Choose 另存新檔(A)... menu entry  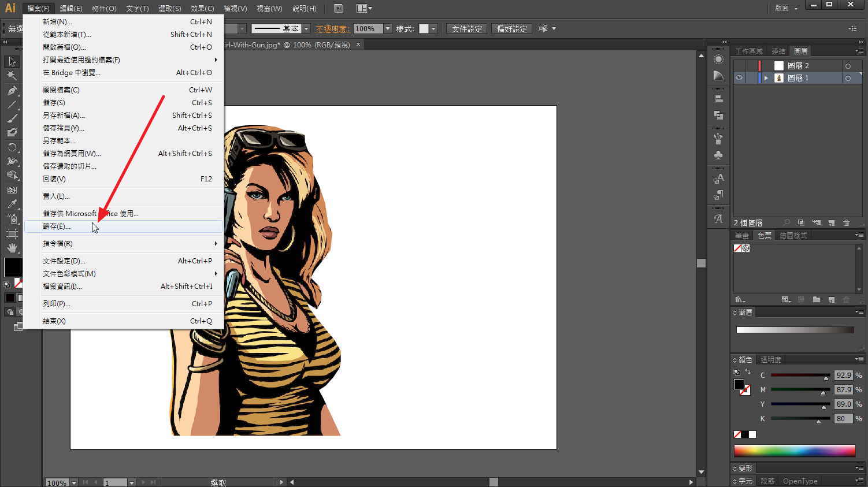tap(123, 116)
